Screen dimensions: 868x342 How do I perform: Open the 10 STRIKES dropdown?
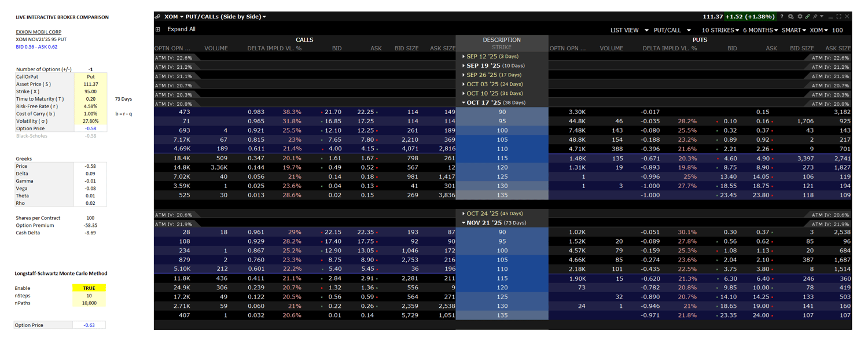[720, 30]
